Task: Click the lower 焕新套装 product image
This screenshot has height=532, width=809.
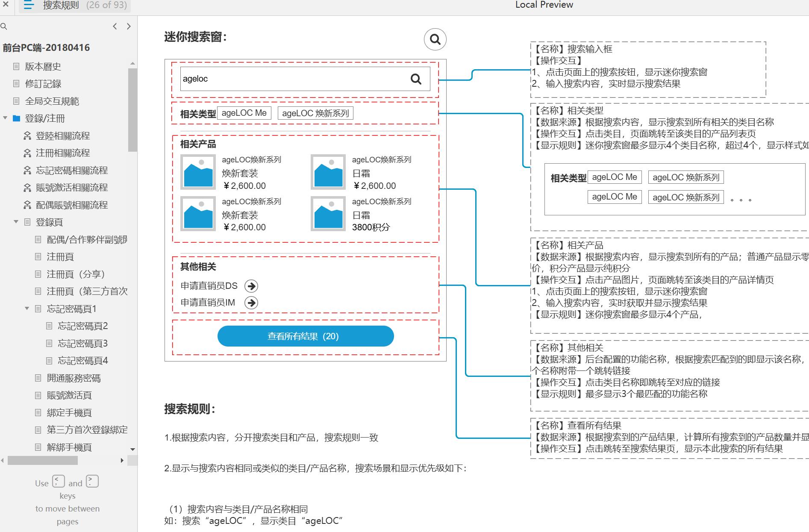Action: click(198, 214)
